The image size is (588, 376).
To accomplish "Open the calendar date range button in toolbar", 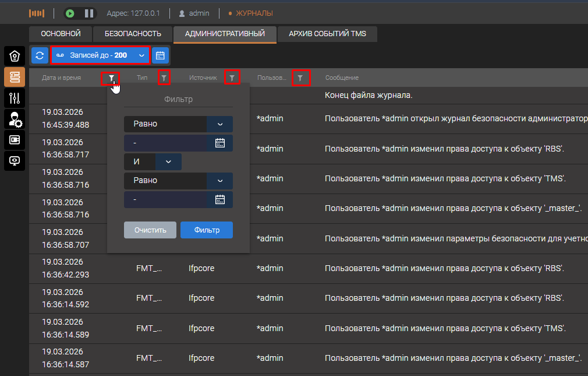I will [x=160, y=55].
